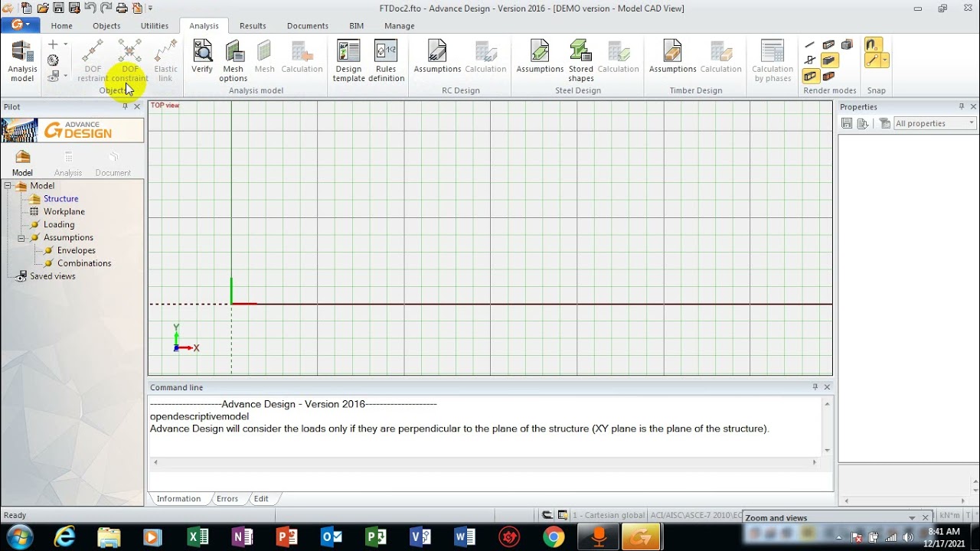This screenshot has width=980, height=551.
Task: Switch to the Documents ribbon tab
Action: (308, 25)
